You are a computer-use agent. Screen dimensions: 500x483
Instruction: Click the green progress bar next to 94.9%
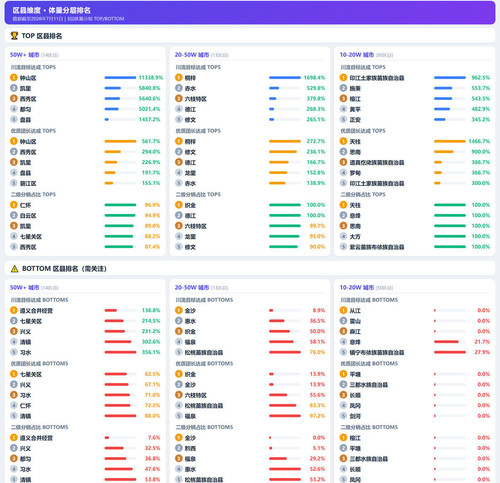coord(120,215)
